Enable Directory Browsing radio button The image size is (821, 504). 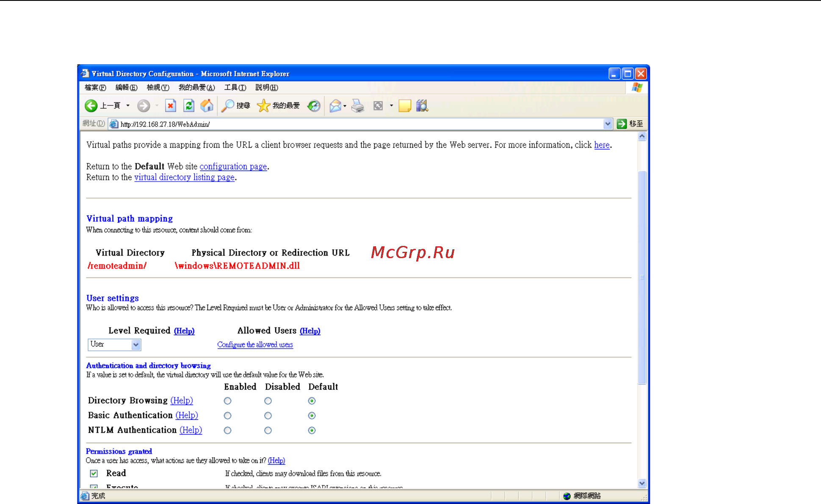[x=228, y=401]
